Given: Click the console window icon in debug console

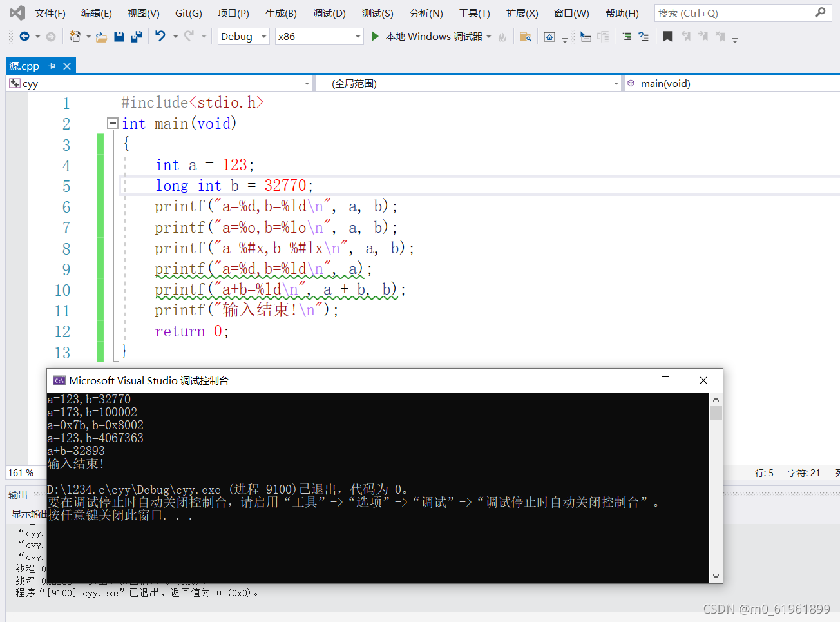Looking at the screenshot, I should [59, 380].
